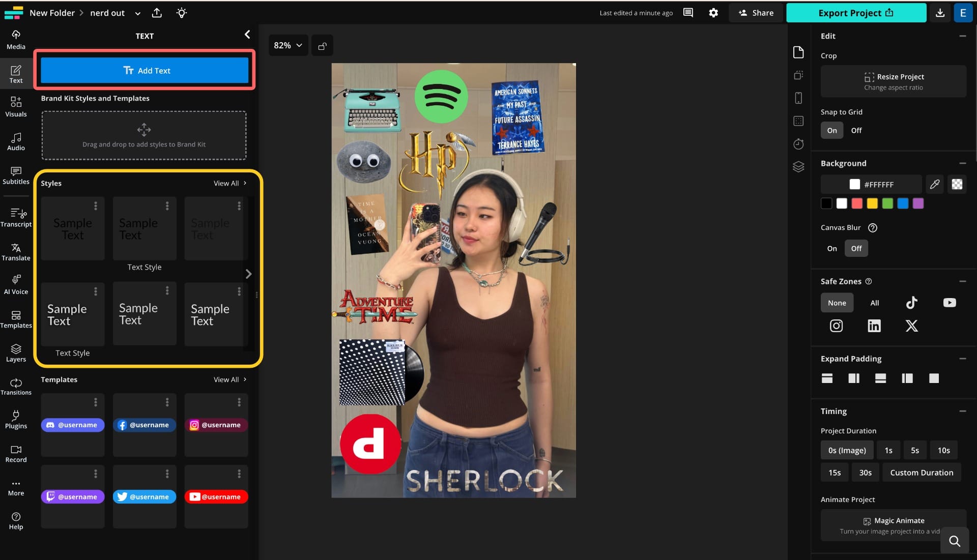The width and height of the screenshot is (977, 560).
Task: Collapse the Background section
Action: 963,163
